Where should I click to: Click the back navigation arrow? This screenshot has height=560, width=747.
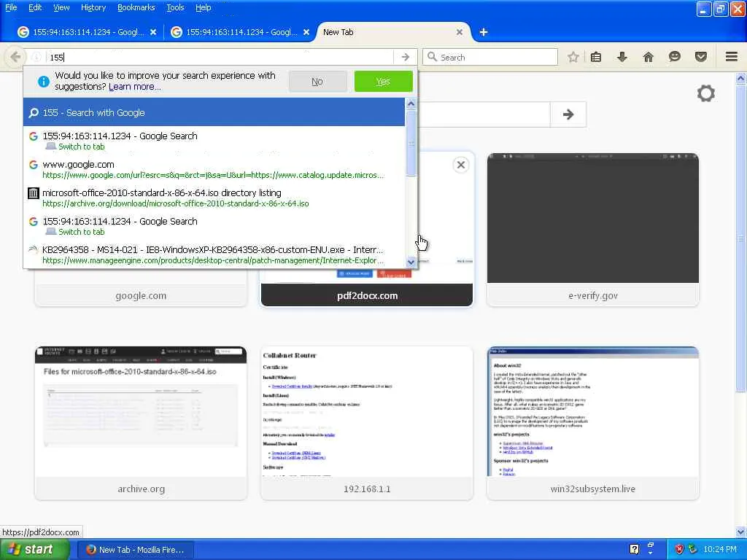[15, 57]
